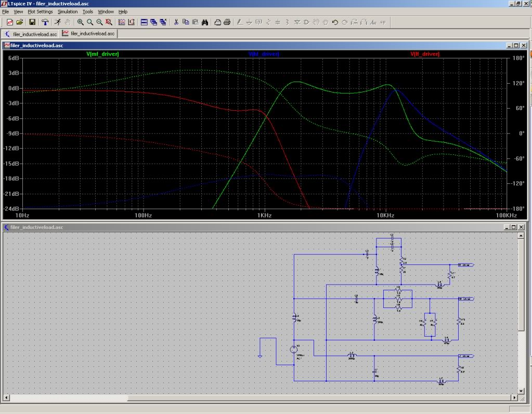Select the Drag closed-hand tool

(x=326, y=22)
